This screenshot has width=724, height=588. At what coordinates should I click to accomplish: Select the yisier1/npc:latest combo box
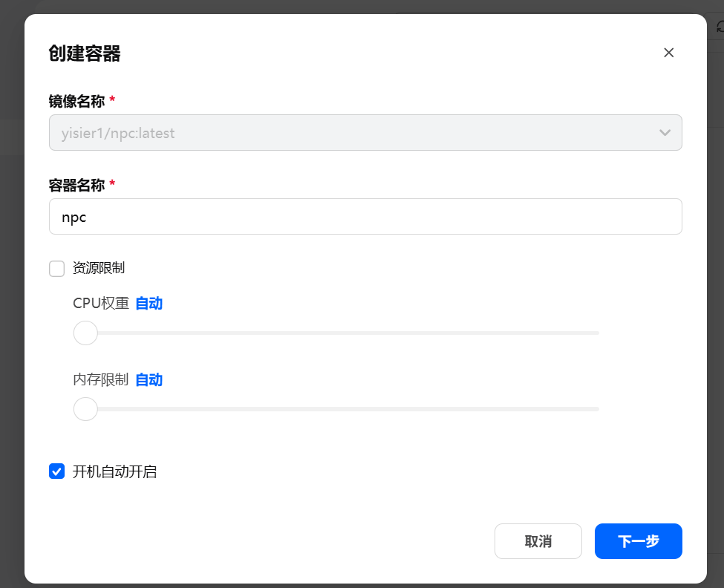click(365, 132)
